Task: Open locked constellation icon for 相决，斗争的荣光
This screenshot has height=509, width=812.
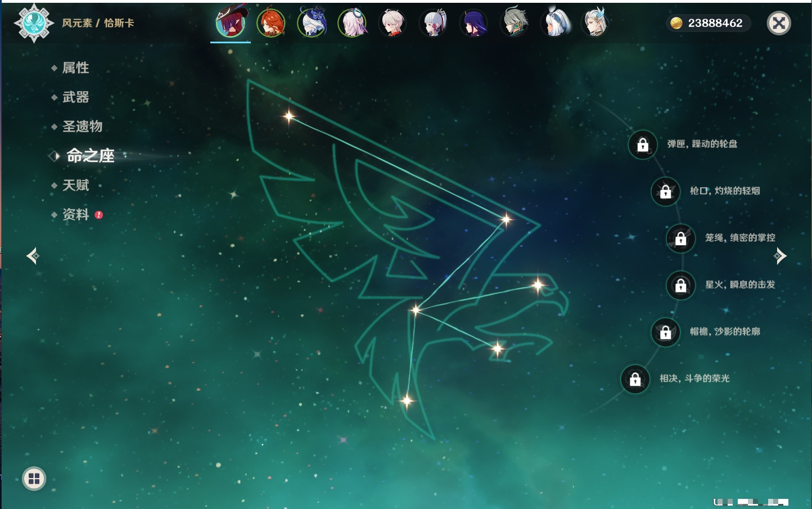Action: [x=635, y=379]
